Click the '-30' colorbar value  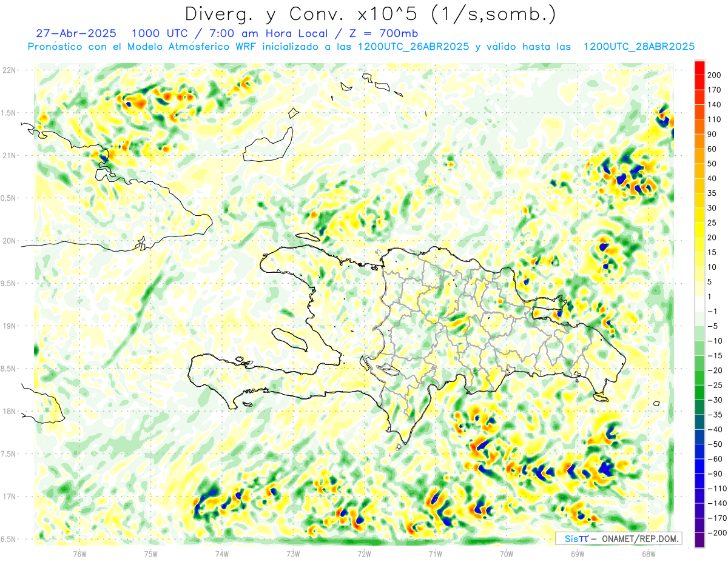[x=716, y=400]
